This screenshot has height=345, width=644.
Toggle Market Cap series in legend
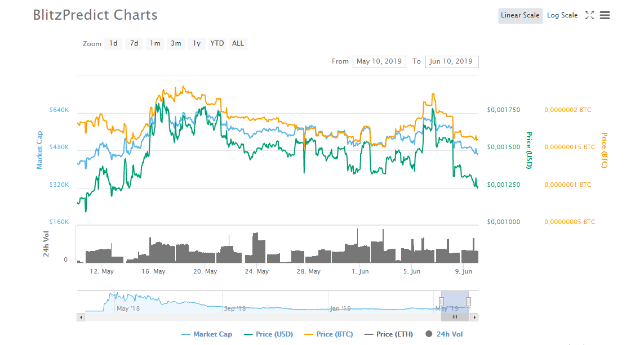207,334
